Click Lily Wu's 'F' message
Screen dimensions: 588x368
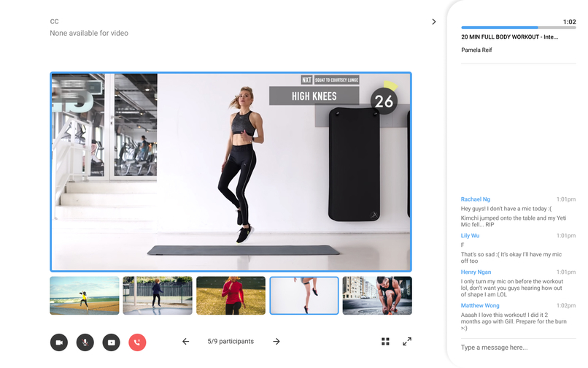pos(463,245)
